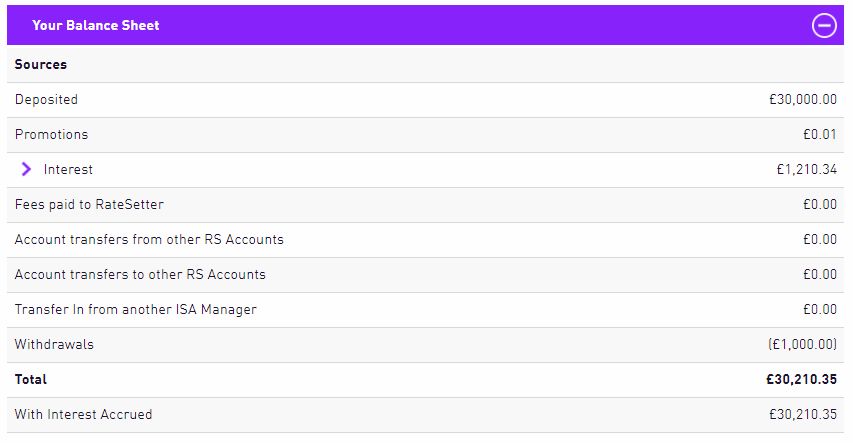853x443 pixels.
Task: Select the £0.01 promotions amount
Action: 820,134
